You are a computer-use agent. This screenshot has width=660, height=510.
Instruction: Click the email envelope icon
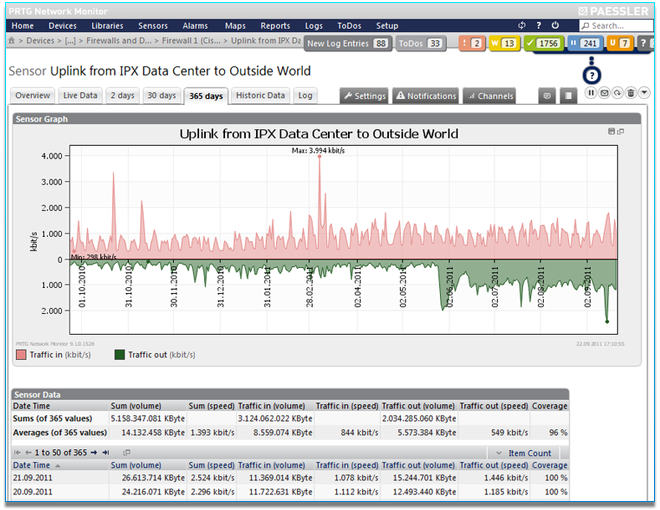pyautogui.click(x=604, y=93)
